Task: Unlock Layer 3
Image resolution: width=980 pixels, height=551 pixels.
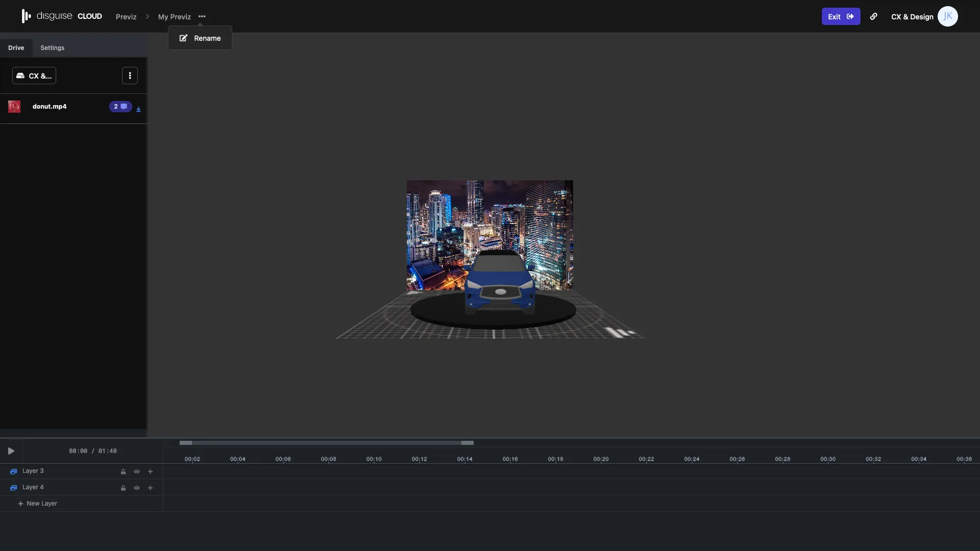Action: click(124, 471)
